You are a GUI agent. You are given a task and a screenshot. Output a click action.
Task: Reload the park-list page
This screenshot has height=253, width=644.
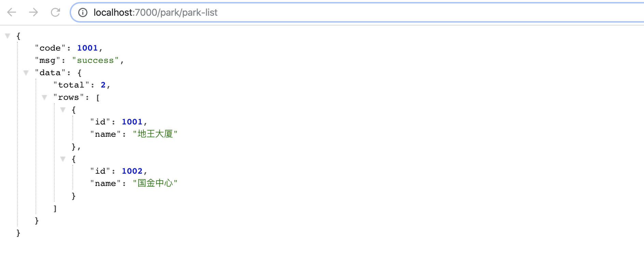point(55,13)
